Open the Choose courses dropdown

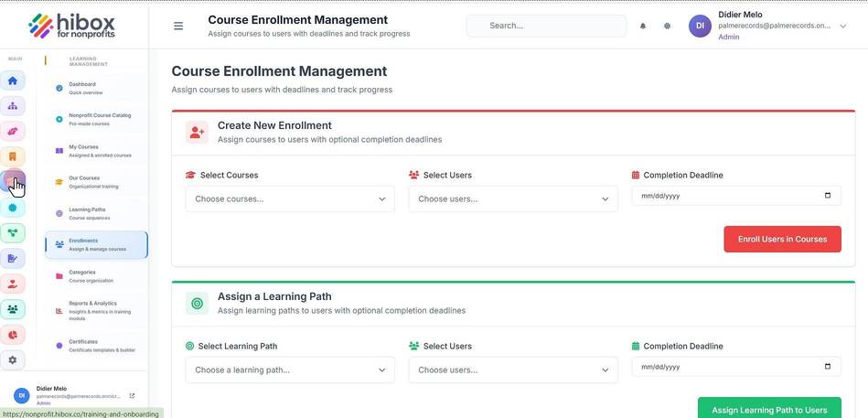290,198
